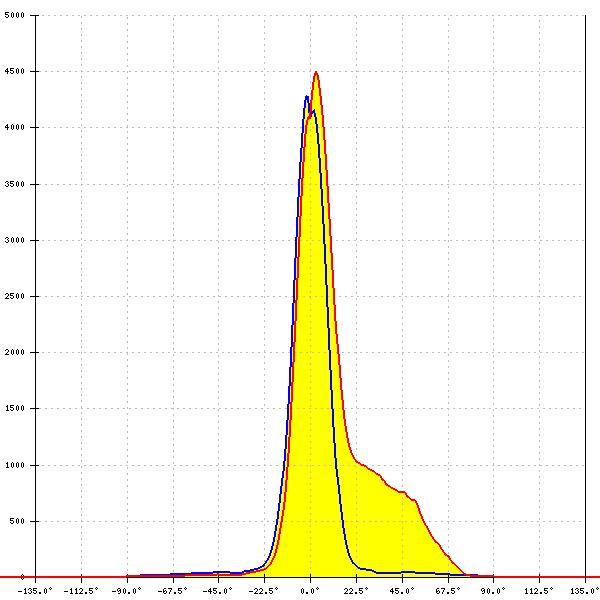Select the 67.5° x-axis label
Viewport: 600px width, 600px height.
point(448,591)
